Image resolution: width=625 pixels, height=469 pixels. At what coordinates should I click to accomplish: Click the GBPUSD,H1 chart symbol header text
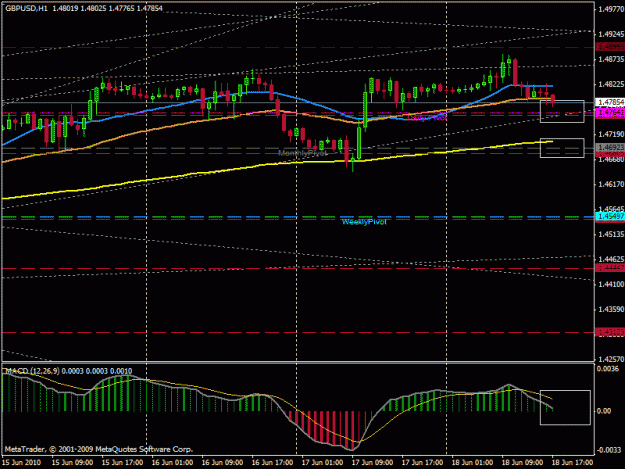pos(26,8)
